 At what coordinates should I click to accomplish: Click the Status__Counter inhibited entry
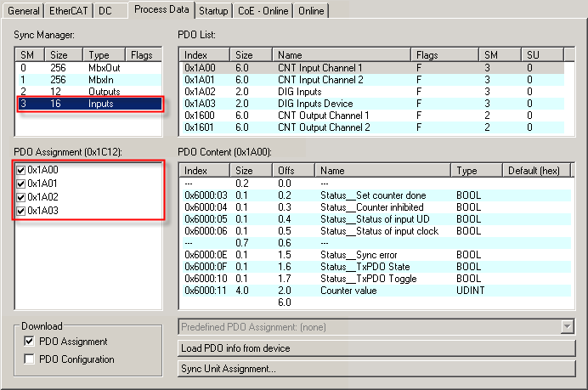[x=376, y=207]
